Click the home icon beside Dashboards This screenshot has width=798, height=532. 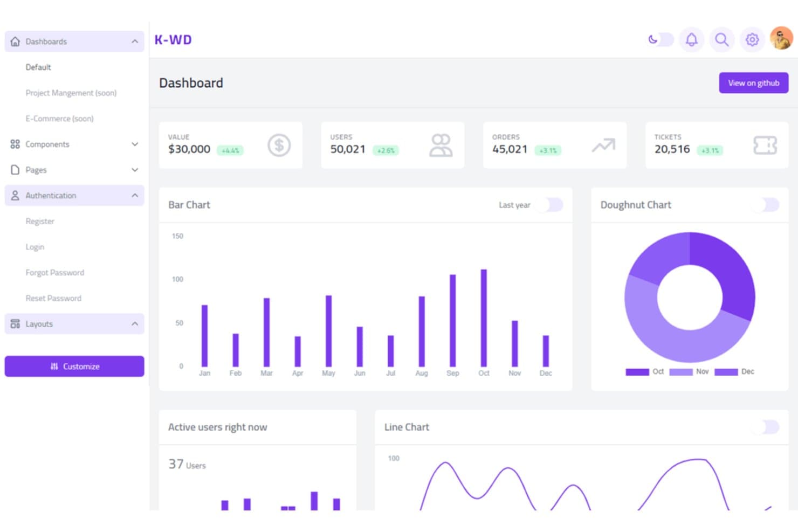(15, 42)
